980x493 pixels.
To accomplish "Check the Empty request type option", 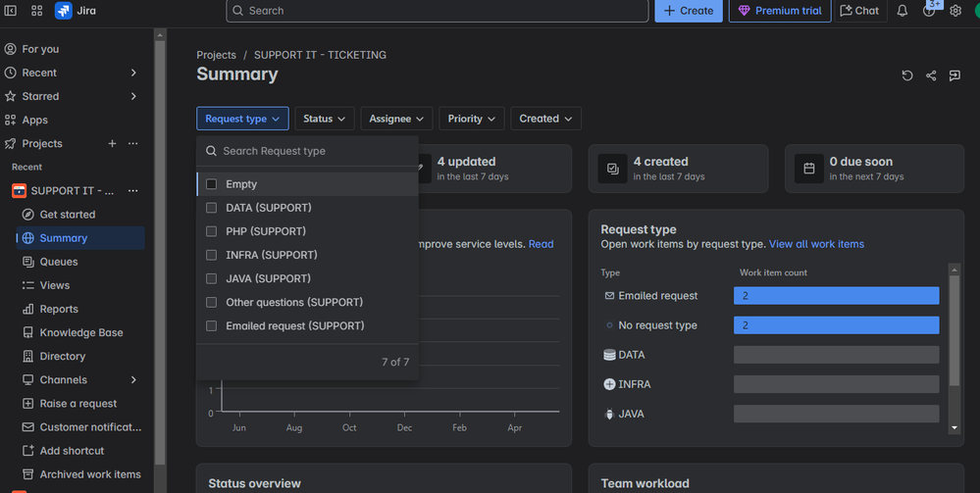I will point(211,184).
